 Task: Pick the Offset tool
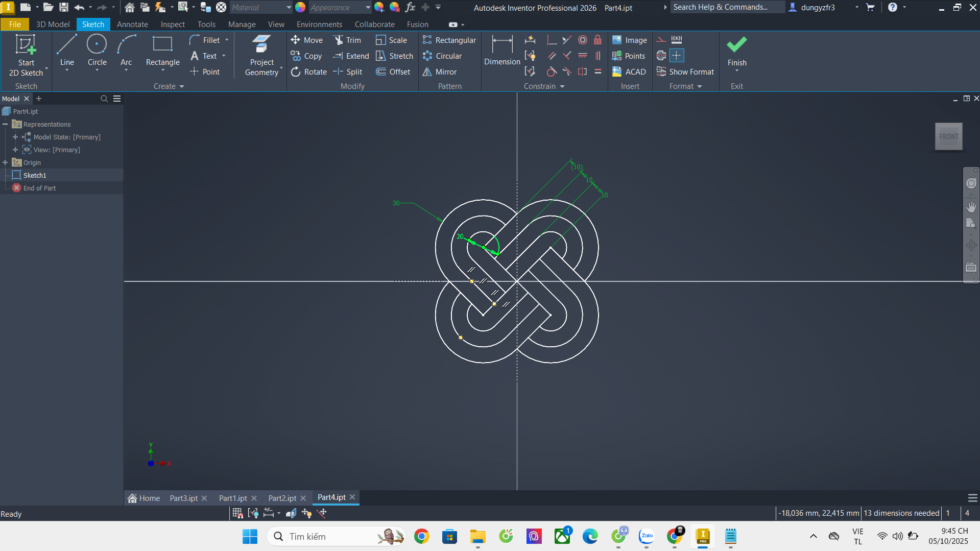(393, 72)
